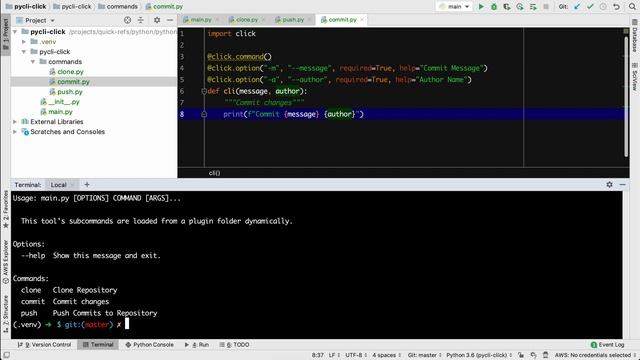
Task: Collapse the pycli-click root project node
Action: click(15, 32)
